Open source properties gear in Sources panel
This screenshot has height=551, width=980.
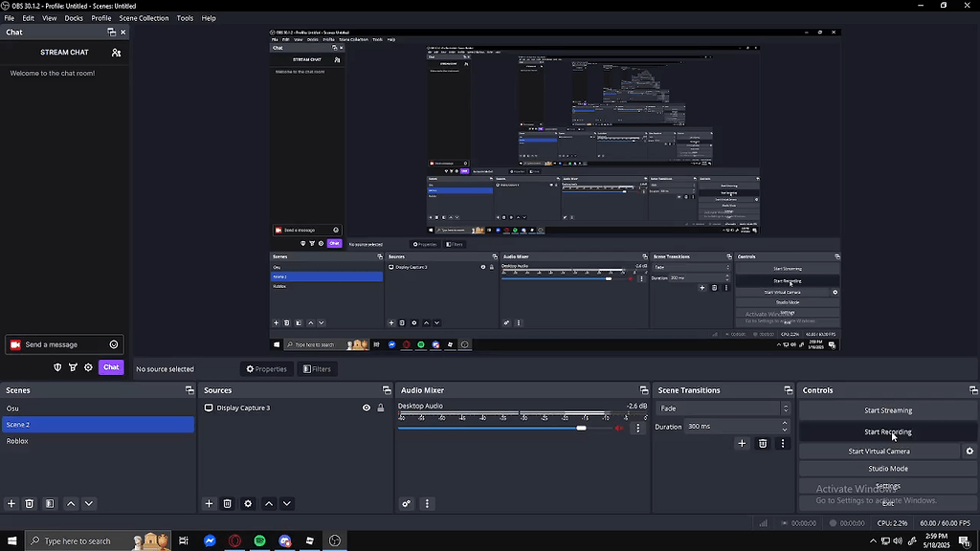(x=248, y=503)
